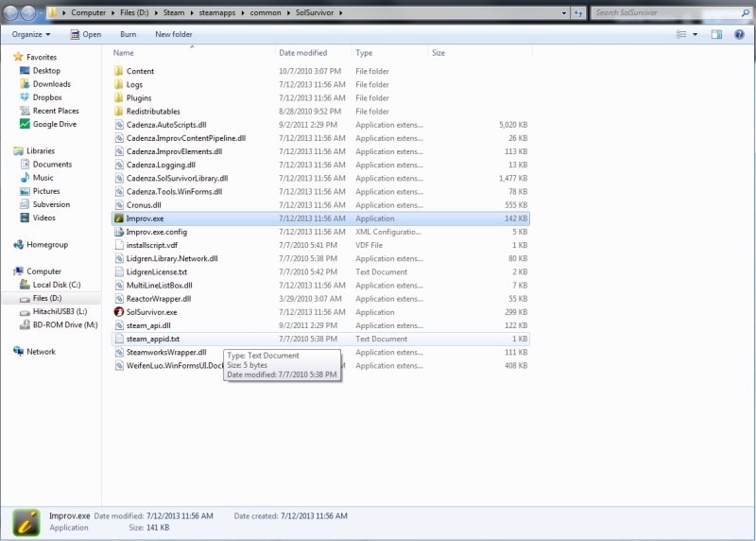Click the refresh button beside address bar
This screenshot has width=756, height=541.
(578, 13)
